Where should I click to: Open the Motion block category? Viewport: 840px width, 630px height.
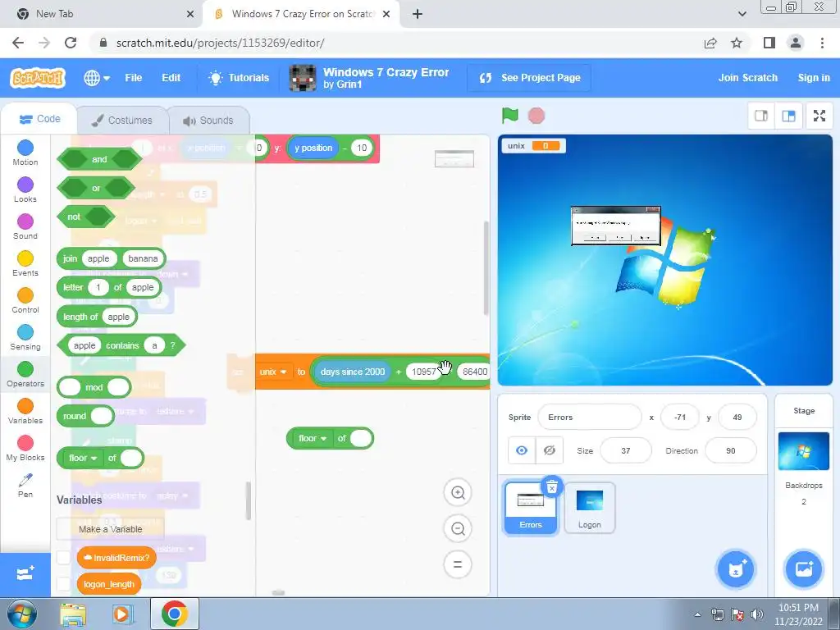pos(25,153)
